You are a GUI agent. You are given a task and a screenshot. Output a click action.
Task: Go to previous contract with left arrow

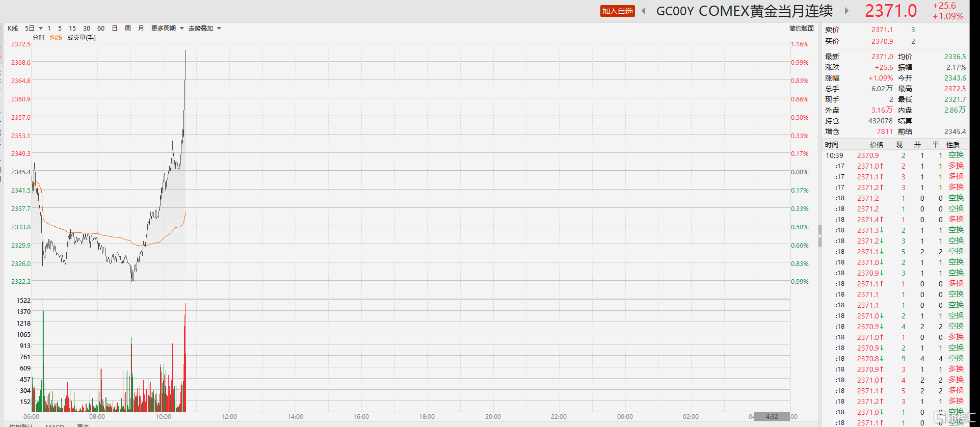pyautogui.click(x=644, y=11)
